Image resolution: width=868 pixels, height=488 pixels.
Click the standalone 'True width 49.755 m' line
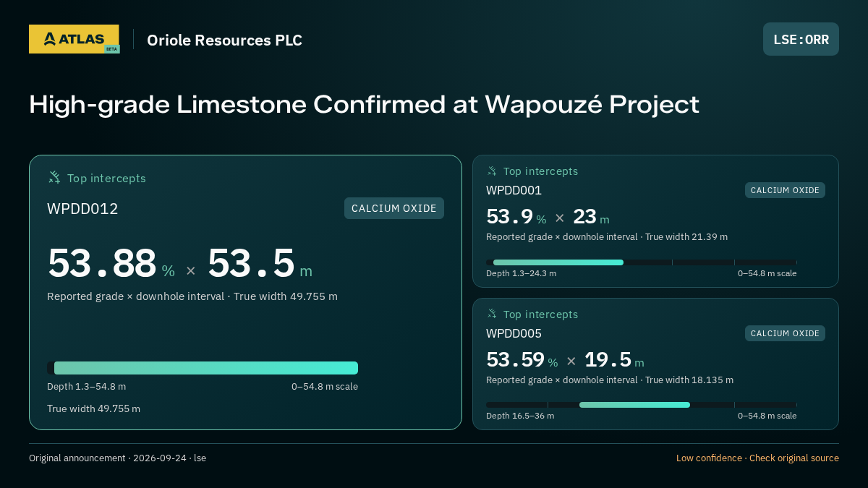click(93, 409)
